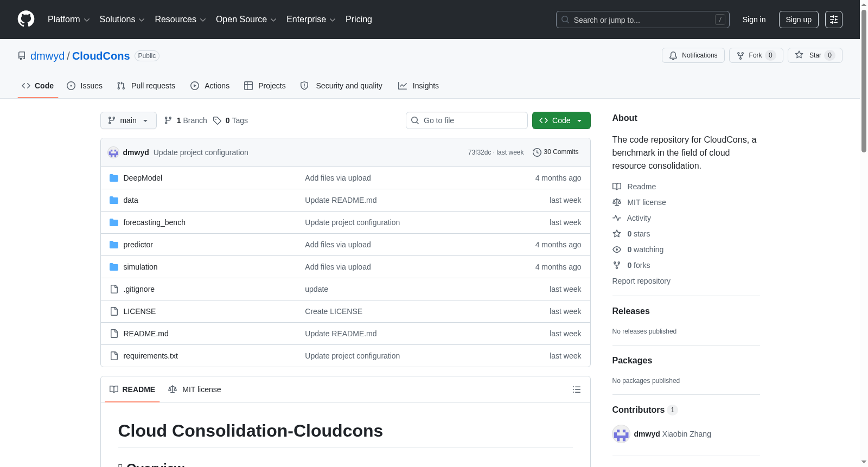Click the GitHub logo icon

click(26, 19)
